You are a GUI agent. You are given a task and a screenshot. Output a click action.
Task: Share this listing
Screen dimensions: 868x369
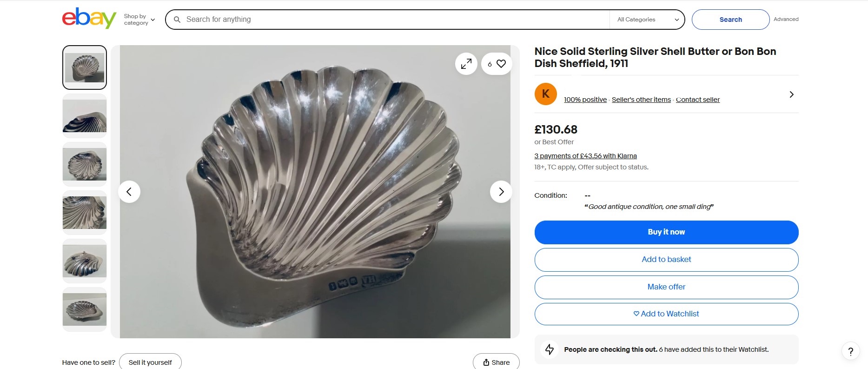tap(496, 362)
